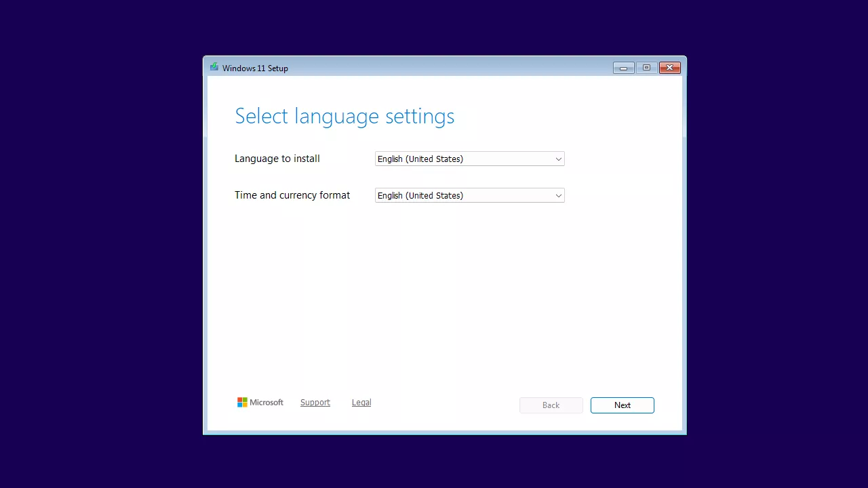This screenshot has width=868, height=488.
Task: Click the minimize icon on the title bar
Action: point(623,68)
